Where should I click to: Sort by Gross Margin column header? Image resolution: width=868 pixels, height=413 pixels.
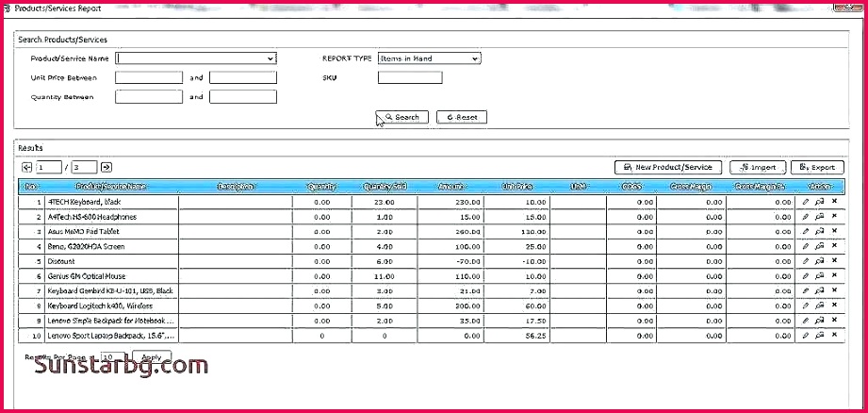691,187
